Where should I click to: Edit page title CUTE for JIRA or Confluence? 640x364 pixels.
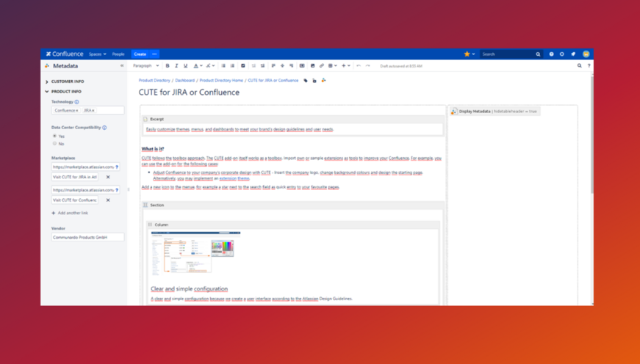pyautogui.click(x=189, y=92)
